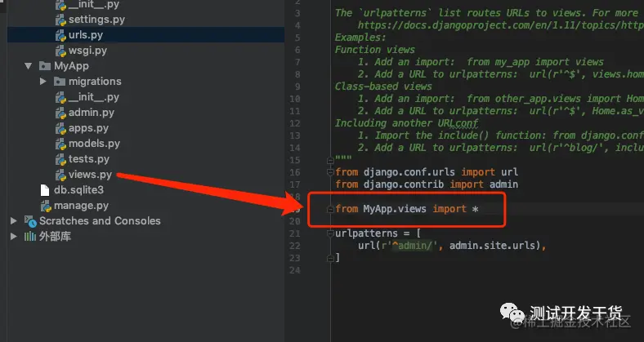Click 'Examples:' comment line

point(360,38)
